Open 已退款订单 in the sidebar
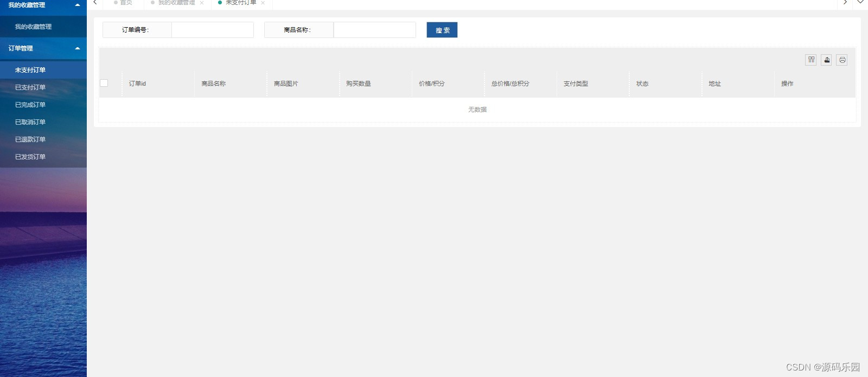Viewport: 868px width, 377px height. point(43,139)
